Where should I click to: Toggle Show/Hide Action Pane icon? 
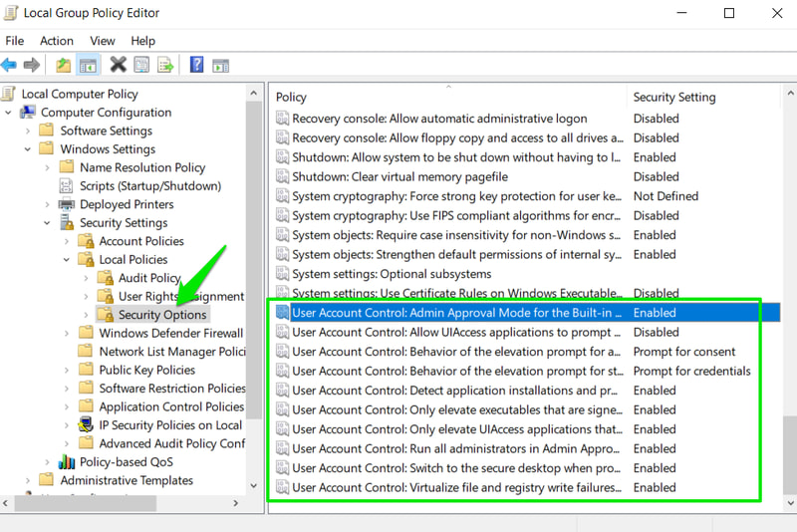[220, 65]
